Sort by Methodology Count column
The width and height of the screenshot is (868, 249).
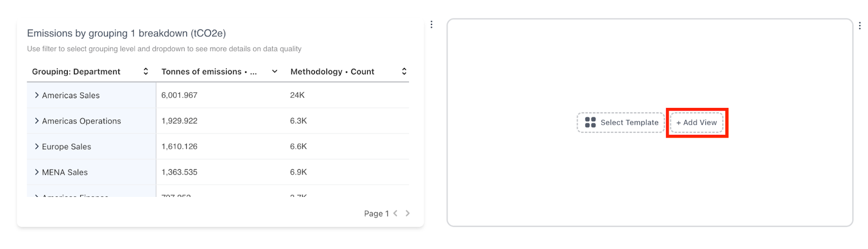coord(404,72)
